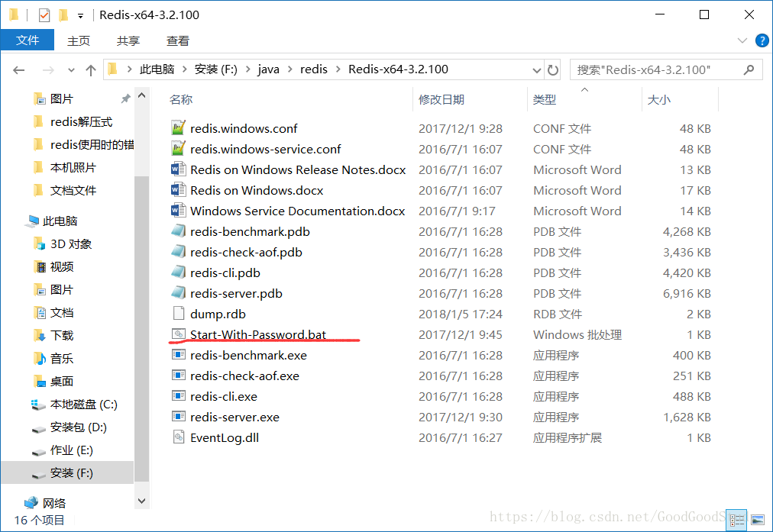Click the EventLog.dll file icon

pos(178,437)
